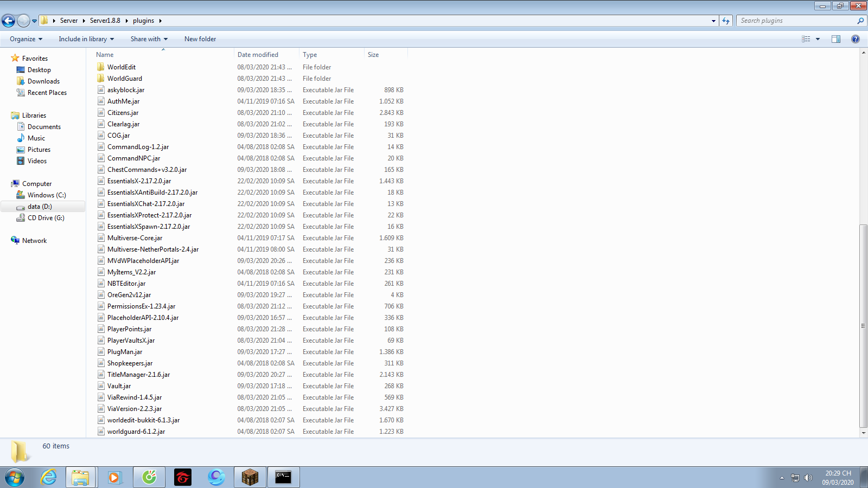The height and width of the screenshot is (488, 868).
Task: Open the Pictures library
Action: (x=39, y=150)
